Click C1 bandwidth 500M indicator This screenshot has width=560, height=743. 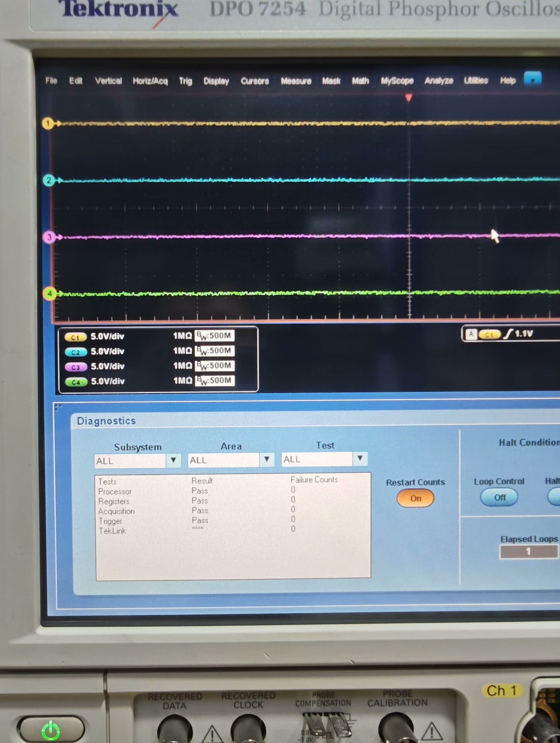pos(214,336)
